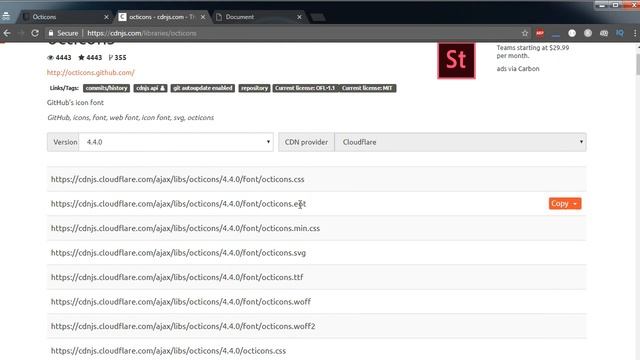This screenshot has height=360, width=640.
Task: Close the octicons - cdnjs.com tab
Action: (203, 17)
